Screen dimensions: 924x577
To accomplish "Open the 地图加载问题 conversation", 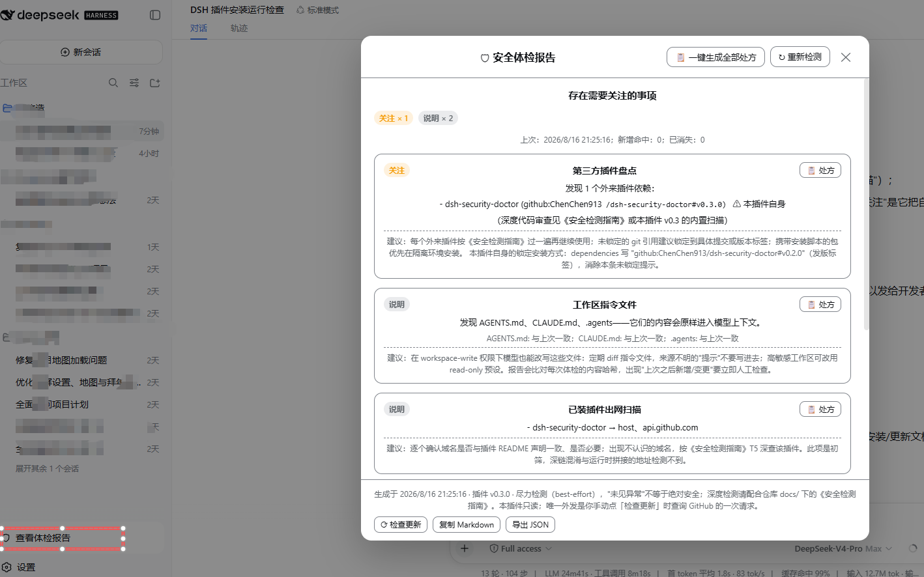I will (x=82, y=360).
